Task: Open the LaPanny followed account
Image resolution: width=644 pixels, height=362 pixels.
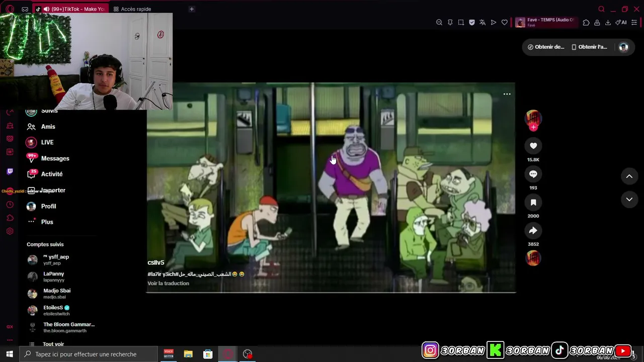Action: pos(46,277)
